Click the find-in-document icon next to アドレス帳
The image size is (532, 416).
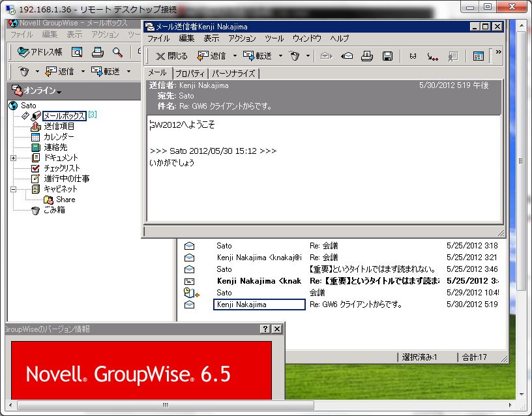(x=77, y=52)
